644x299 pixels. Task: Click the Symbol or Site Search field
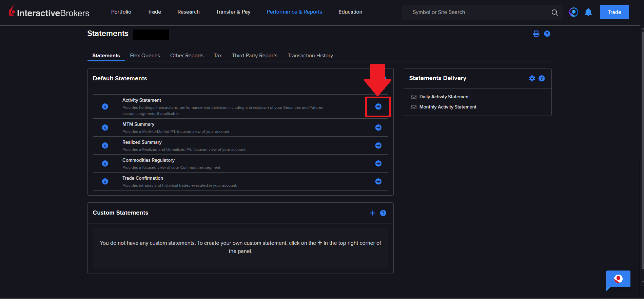coord(482,12)
